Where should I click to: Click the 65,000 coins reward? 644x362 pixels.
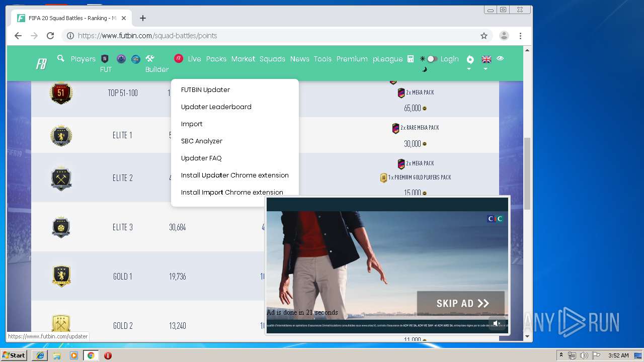[x=415, y=108]
